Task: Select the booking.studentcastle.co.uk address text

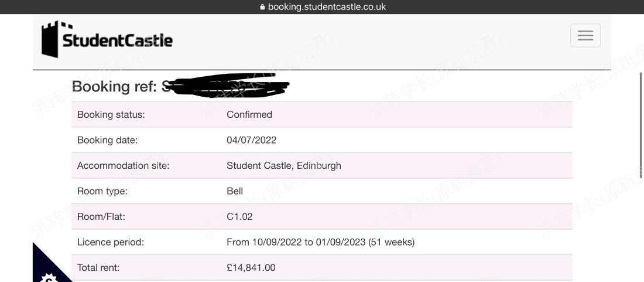Action: pos(327,7)
